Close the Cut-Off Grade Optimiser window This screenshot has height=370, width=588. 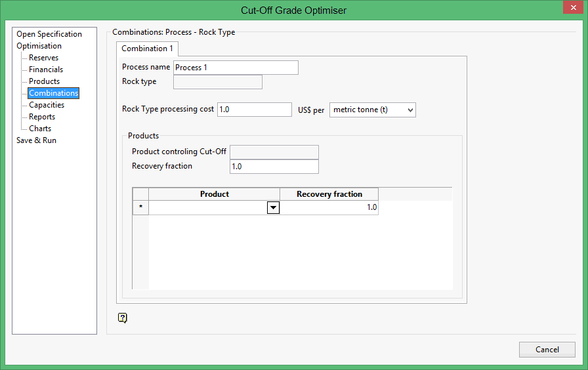[573, 7]
